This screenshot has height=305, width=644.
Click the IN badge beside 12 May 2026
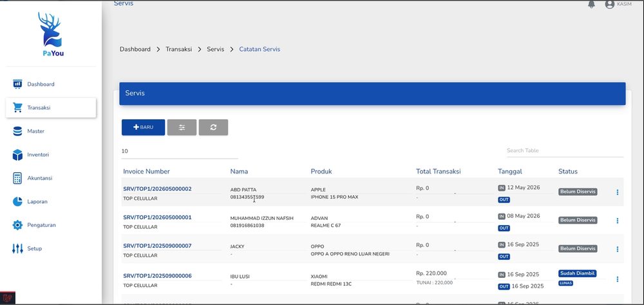click(x=502, y=188)
